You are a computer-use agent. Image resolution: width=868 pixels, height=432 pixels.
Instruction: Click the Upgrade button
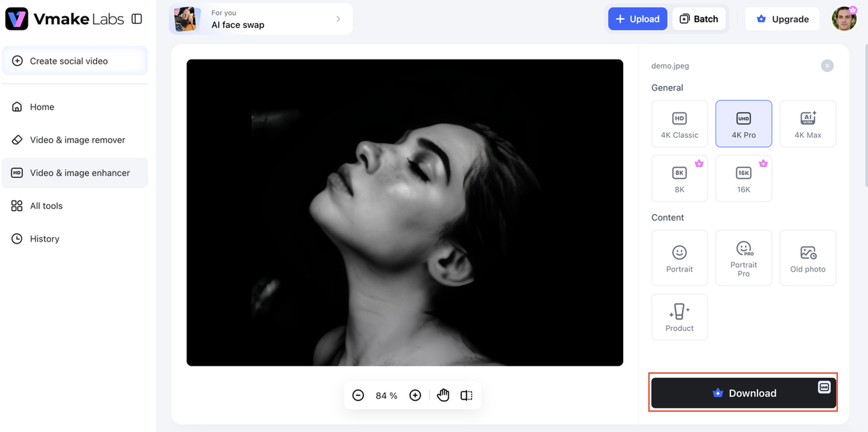(782, 19)
